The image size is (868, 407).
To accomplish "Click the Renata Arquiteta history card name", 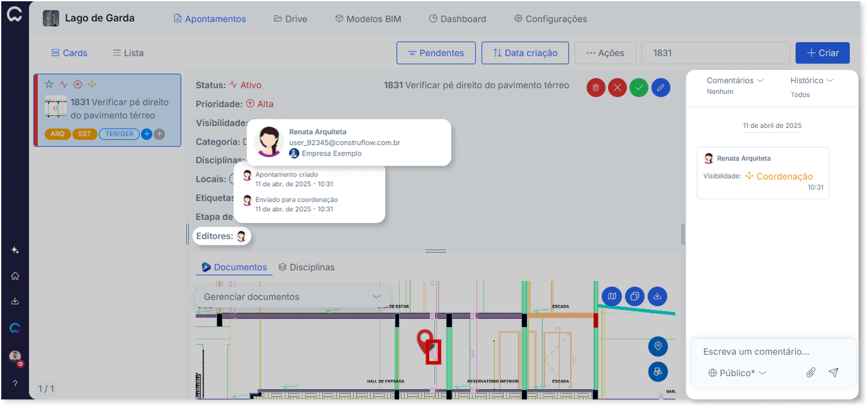I will pyautogui.click(x=743, y=158).
